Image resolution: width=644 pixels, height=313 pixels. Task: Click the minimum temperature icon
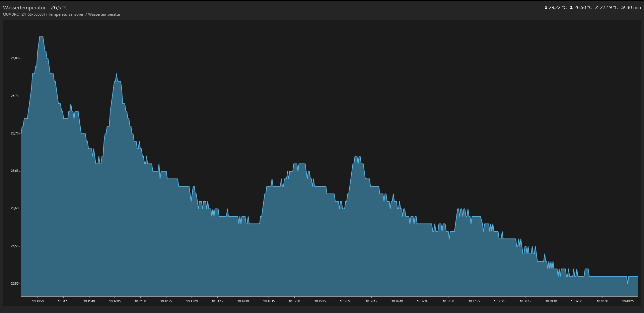(x=571, y=7)
